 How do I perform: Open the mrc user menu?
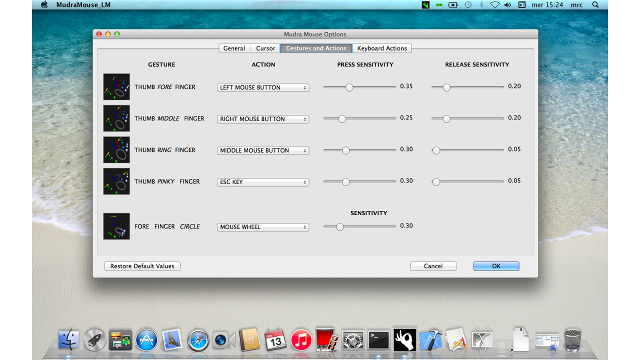pos(576,5)
